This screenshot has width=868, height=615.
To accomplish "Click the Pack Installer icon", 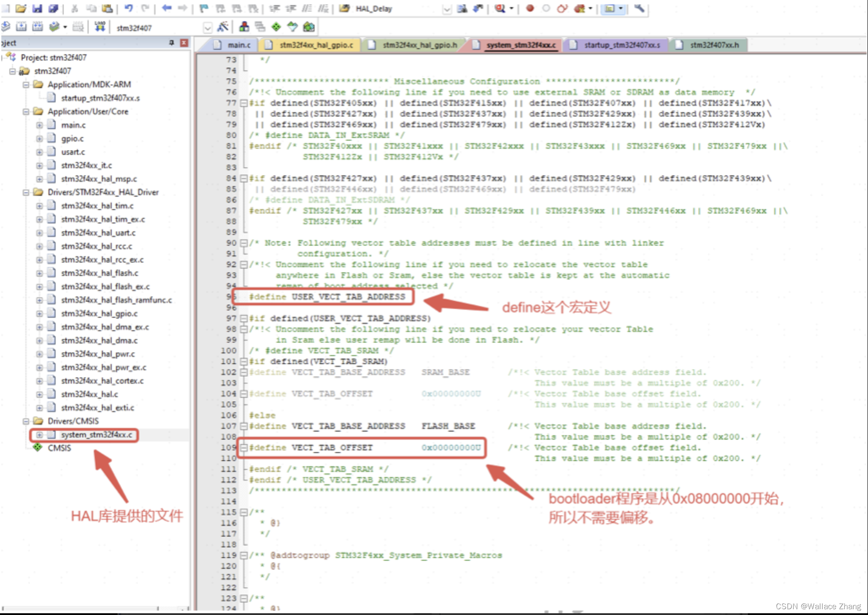I will click(x=308, y=27).
